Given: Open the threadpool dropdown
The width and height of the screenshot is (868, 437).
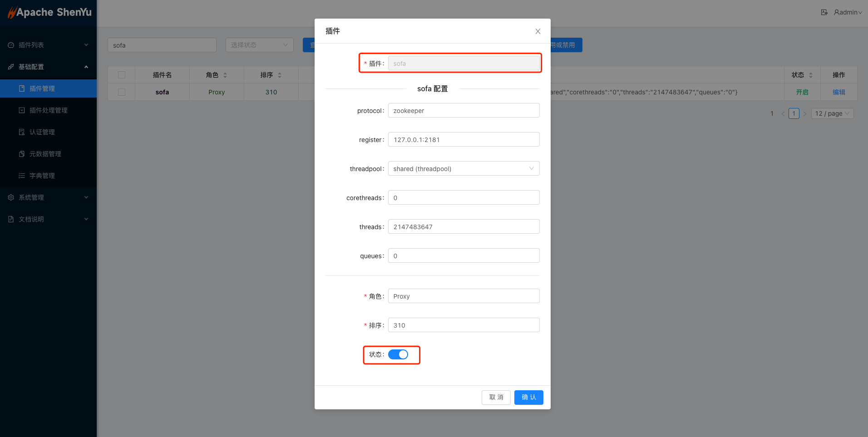Looking at the screenshot, I should tap(464, 169).
